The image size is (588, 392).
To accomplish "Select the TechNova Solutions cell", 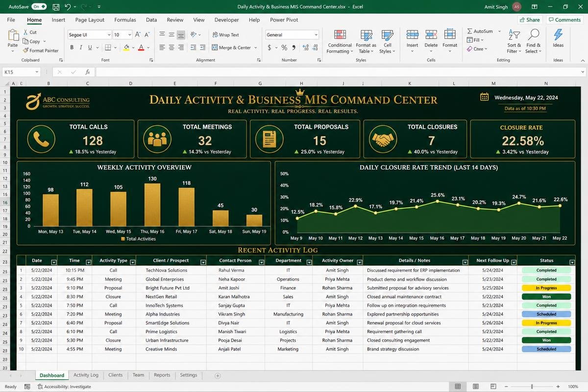I will (171, 270).
